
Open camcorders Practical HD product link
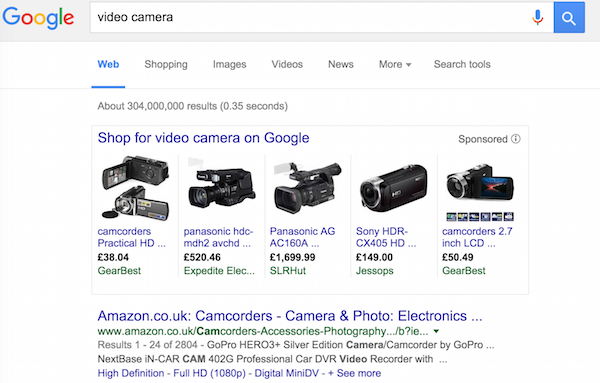coord(132,237)
